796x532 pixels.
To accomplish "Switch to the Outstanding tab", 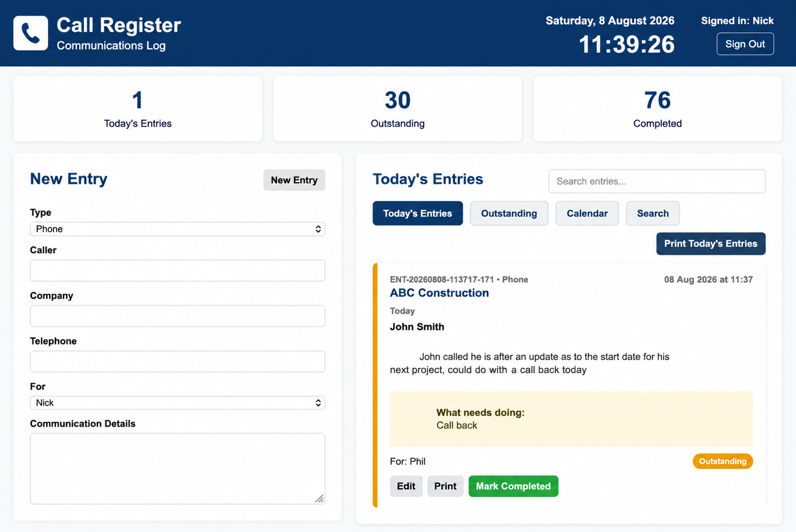I will click(509, 213).
